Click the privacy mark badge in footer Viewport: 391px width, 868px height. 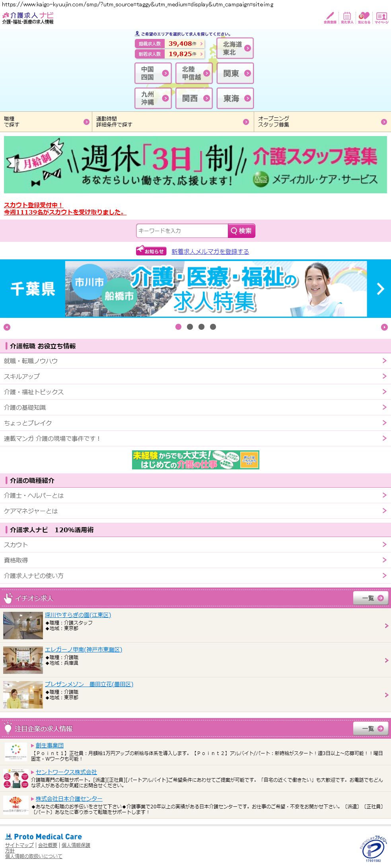[372, 849]
